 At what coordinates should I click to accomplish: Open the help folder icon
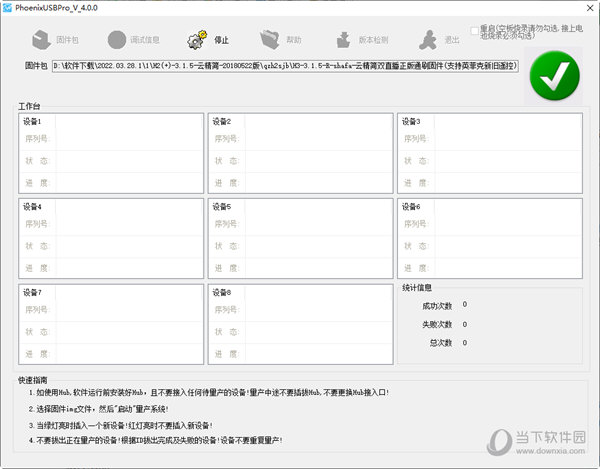click(269, 40)
